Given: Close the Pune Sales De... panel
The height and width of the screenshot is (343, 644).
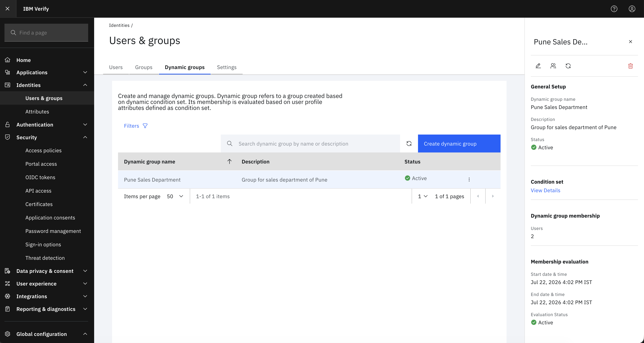Looking at the screenshot, I should [x=631, y=42].
